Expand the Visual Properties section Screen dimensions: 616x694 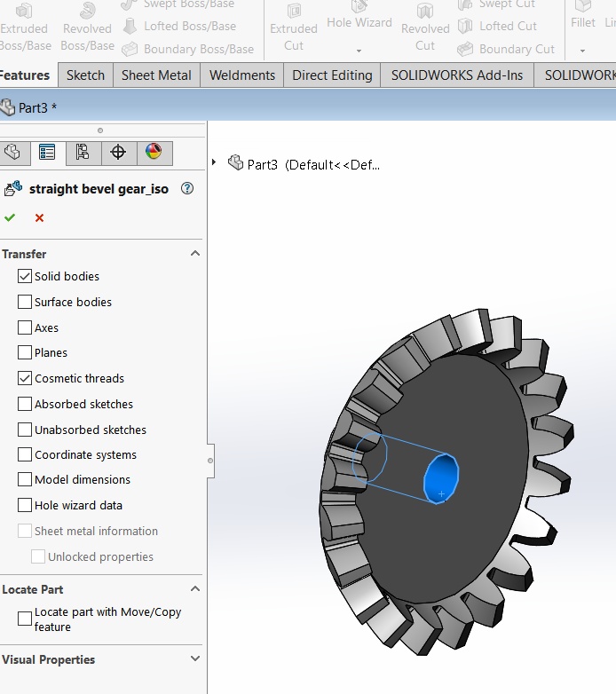[195, 659]
